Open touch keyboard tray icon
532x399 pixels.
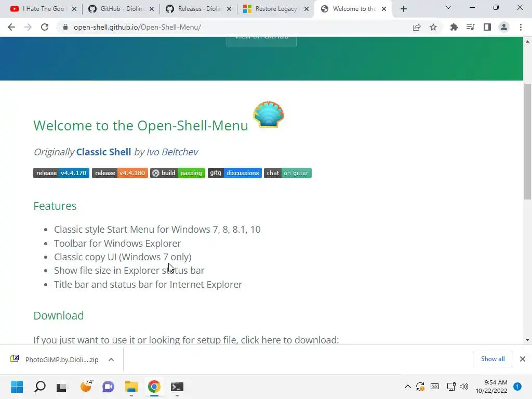coord(435,387)
